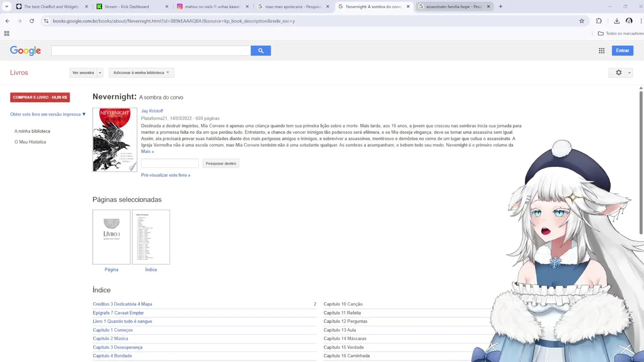
Task: Click the Entrar sign-in button
Action: (x=622, y=51)
